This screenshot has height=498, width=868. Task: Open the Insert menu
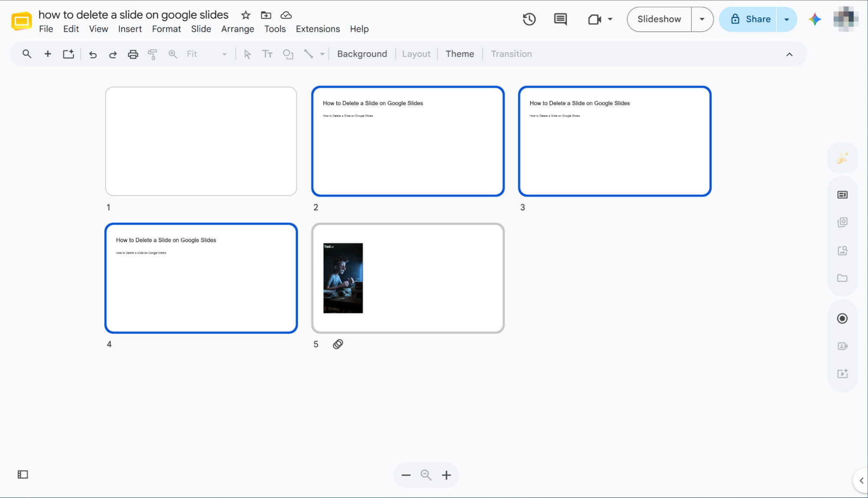click(130, 29)
